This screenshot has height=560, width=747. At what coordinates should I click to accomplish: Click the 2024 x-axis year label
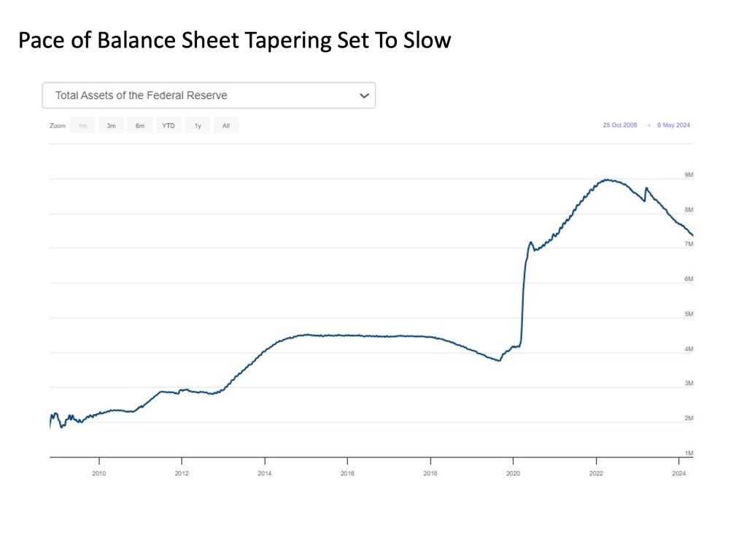tap(679, 473)
